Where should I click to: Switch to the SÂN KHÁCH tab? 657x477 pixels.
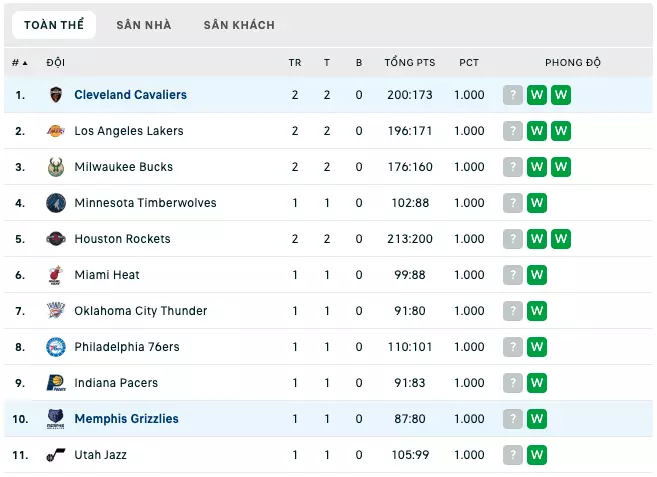coord(239,25)
